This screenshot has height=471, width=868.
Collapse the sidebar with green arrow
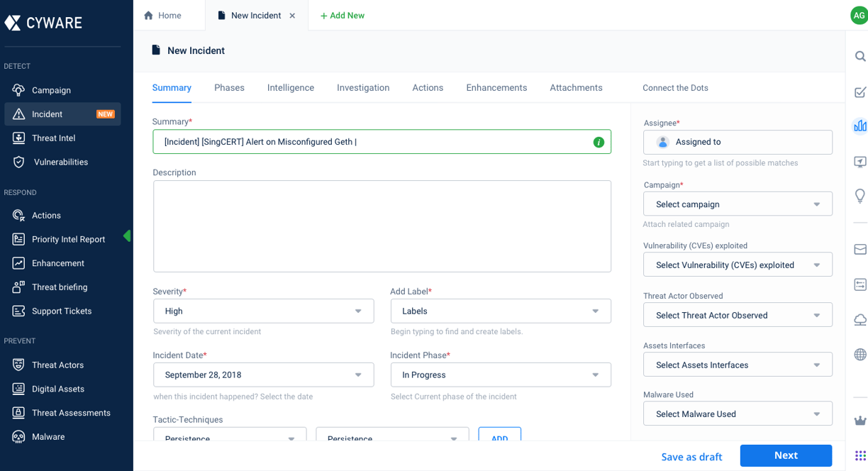127,236
